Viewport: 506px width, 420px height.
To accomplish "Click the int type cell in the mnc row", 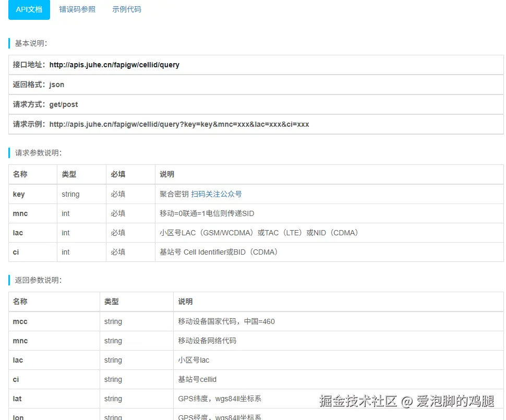I will point(82,213).
